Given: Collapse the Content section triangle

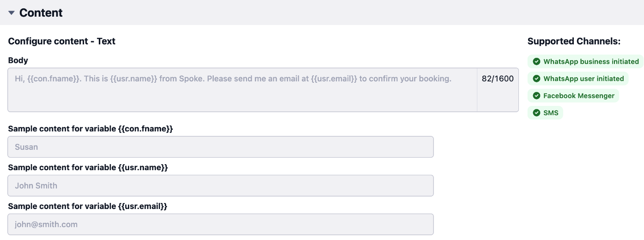Looking at the screenshot, I should [12, 13].
